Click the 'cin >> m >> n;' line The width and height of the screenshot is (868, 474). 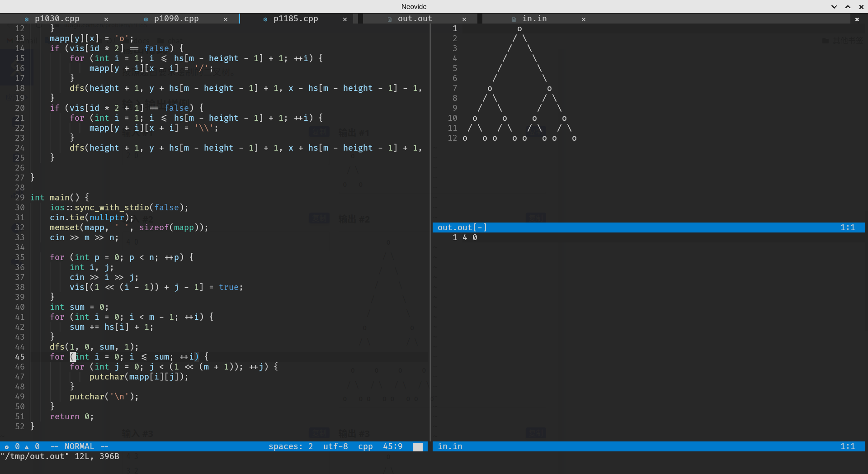pyautogui.click(x=84, y=237)
